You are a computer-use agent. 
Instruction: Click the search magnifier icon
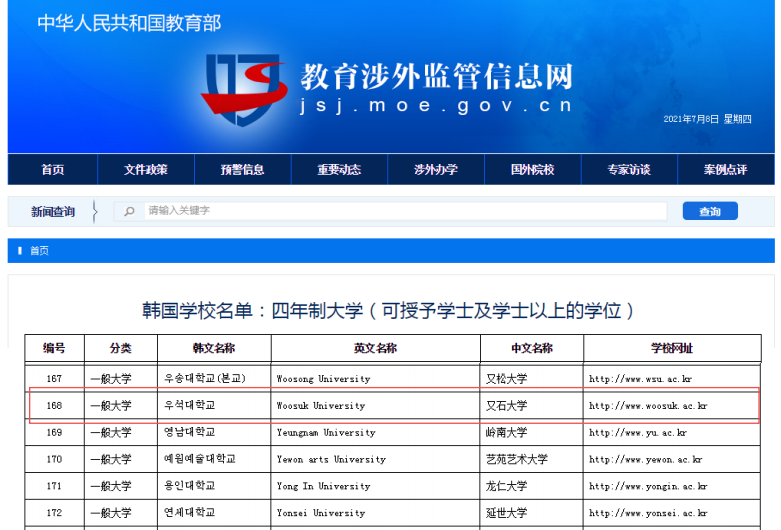pos(129,211)
